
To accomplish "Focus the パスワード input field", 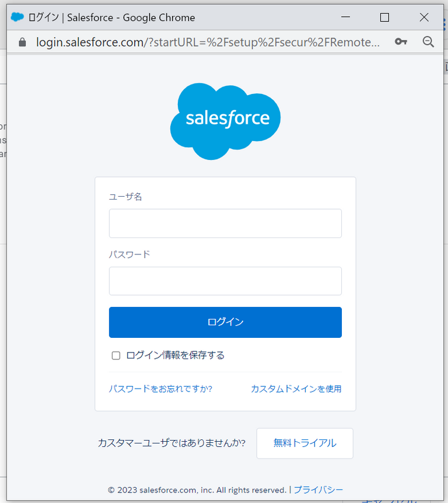I will tap(225, 281).
